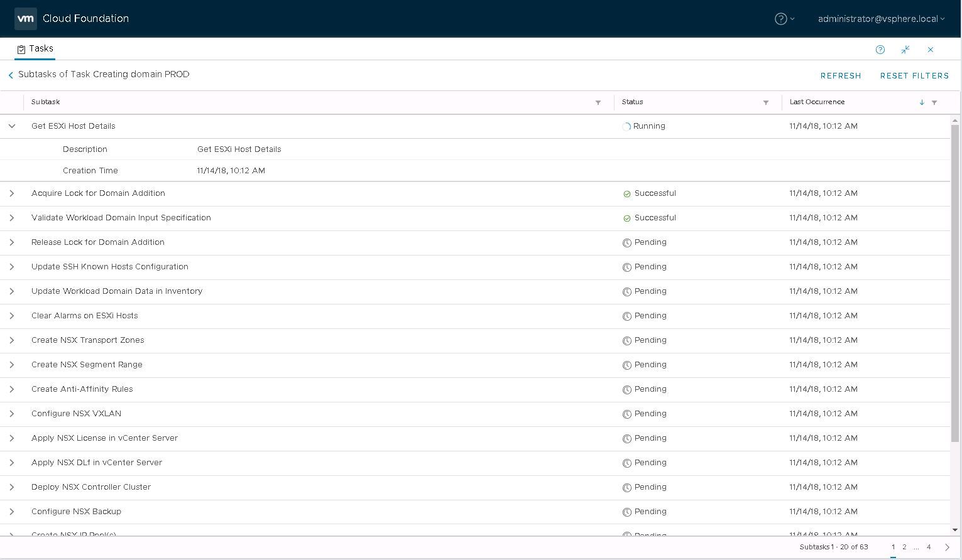Click the back arrow beside Subtasks heading
Viewport: 962px width, 560px height.
pos(10,75)
